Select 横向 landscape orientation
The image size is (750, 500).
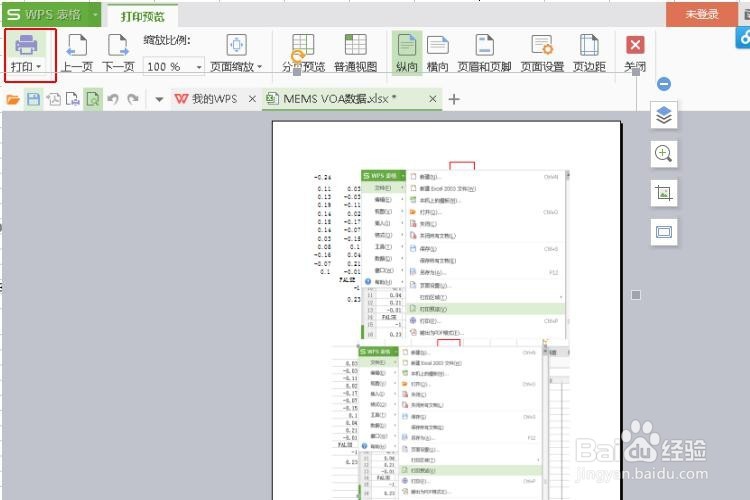(437, 53)
